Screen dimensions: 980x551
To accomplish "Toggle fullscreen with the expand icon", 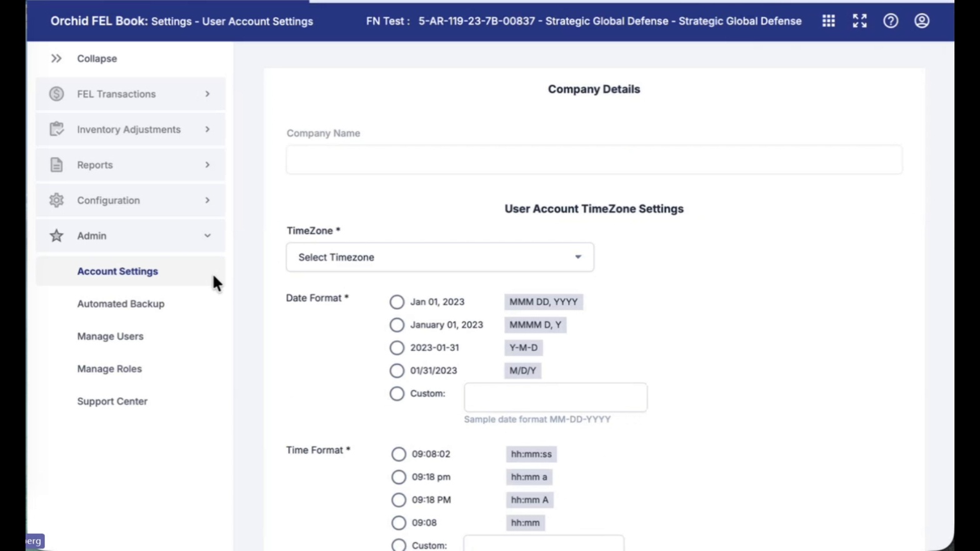I will coord(859,21).
